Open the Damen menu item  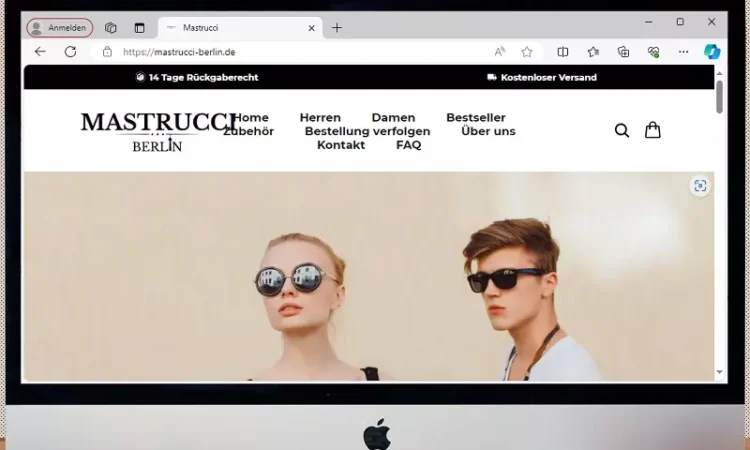[393, 118]
